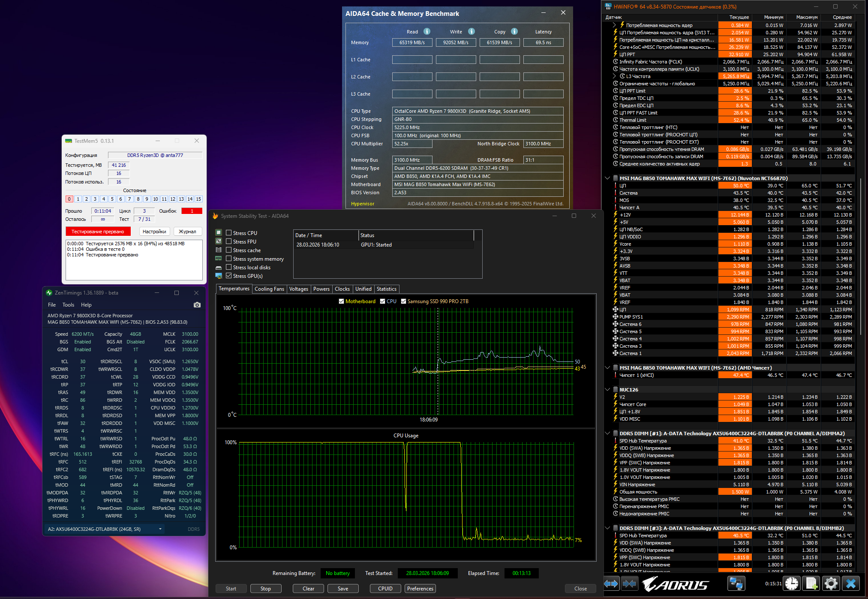Viewport: 868px width, 599px height.
Task: Open HWiNFO network remote monitoring icon
Action: (x=736, y=584)
